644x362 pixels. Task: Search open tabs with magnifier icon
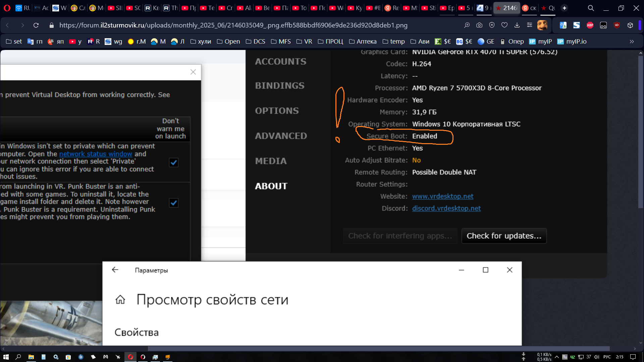(x=591, y=8)
